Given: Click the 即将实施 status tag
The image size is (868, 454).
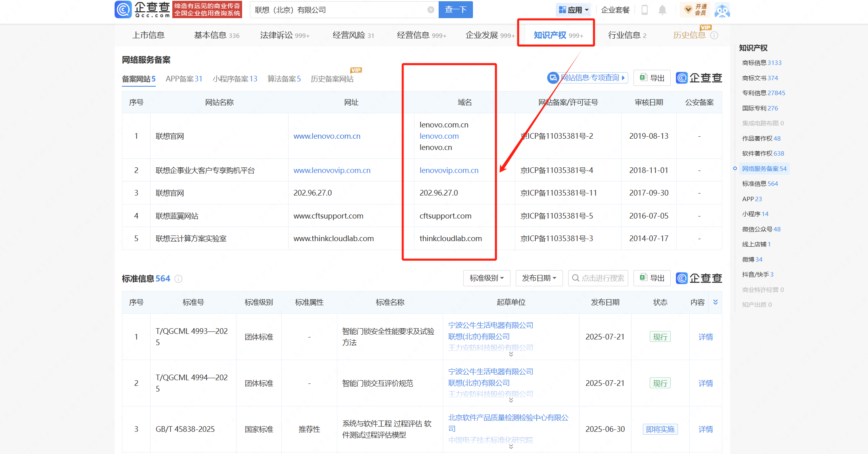Looking at the screenshot, I should (x=660, y=429).
